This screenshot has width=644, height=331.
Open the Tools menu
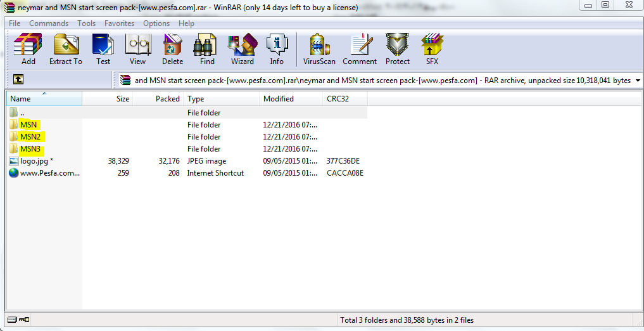point(86,23)
